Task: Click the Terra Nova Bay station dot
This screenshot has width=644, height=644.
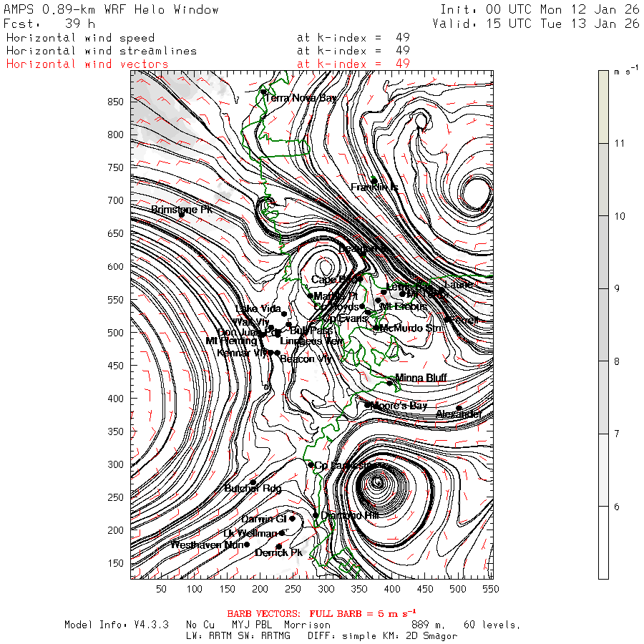Action: 263,92
